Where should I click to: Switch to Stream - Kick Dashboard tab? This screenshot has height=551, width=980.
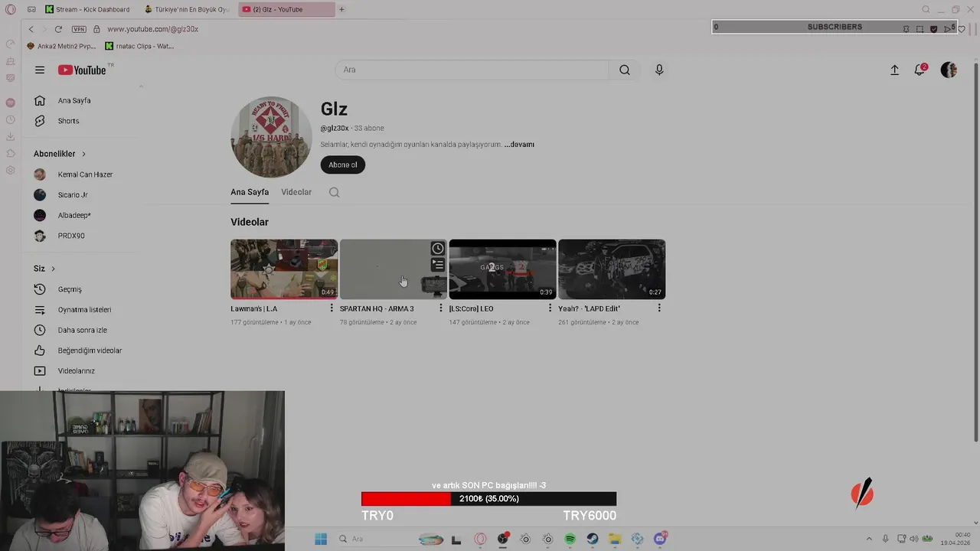point(87,9)
